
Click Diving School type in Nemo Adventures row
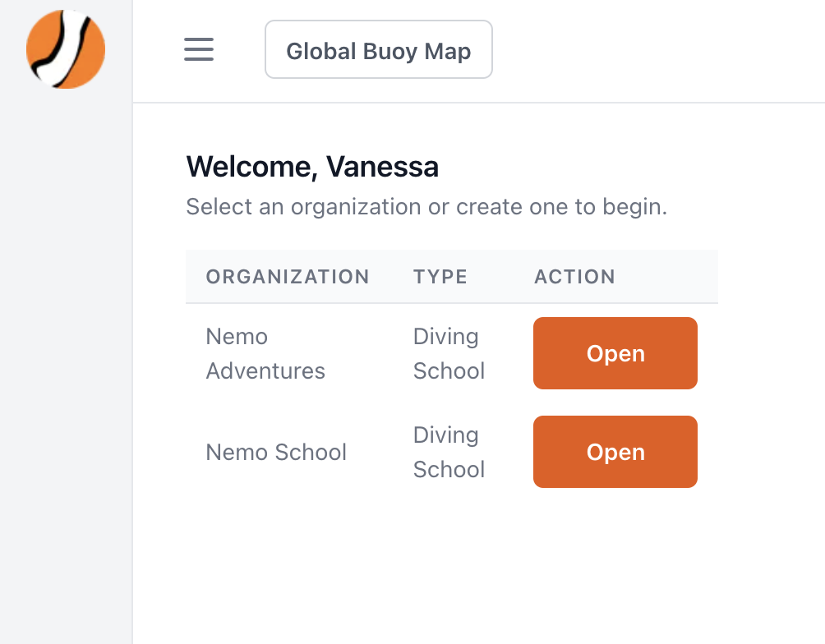point(449,353)
